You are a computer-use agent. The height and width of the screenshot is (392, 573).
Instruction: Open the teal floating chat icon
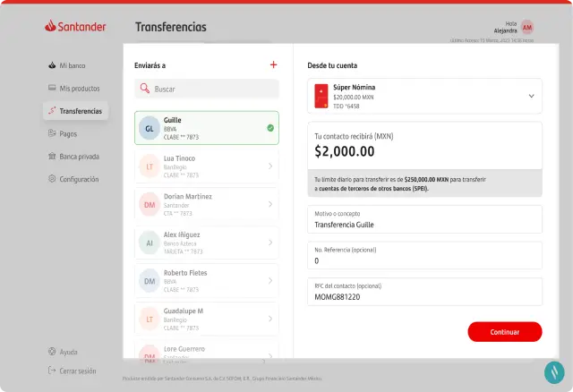pyautogui.click(x=554, y=372)
